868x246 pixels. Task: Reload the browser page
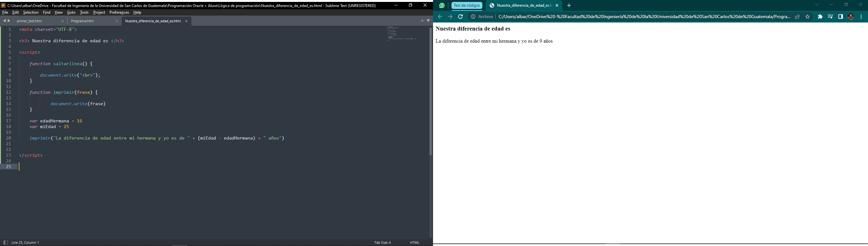click(461, 17)
